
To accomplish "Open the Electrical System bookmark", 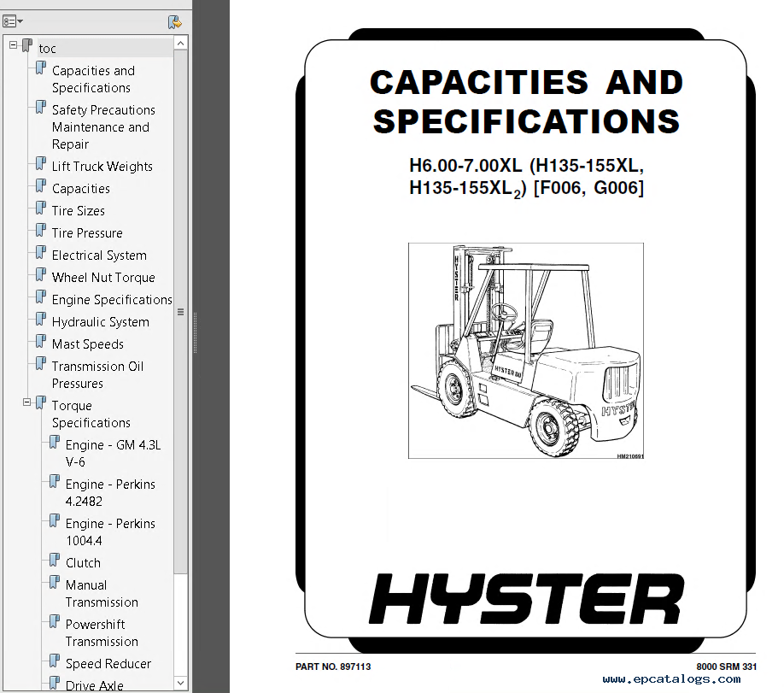I will click(99, 255).
